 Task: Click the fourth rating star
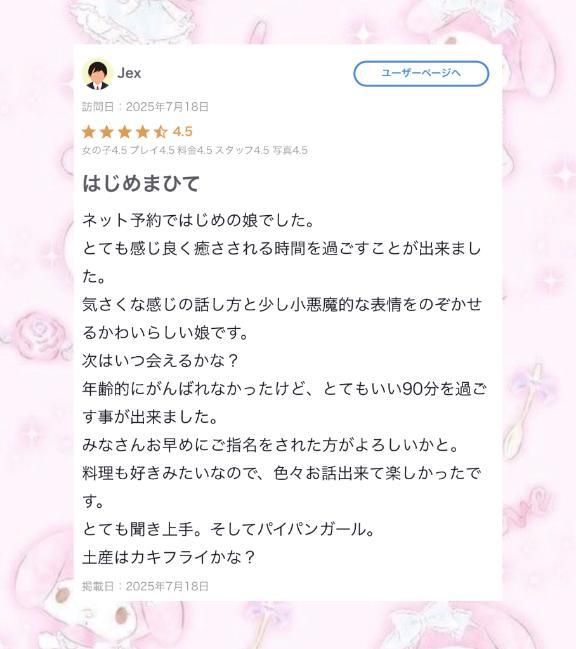142,132
